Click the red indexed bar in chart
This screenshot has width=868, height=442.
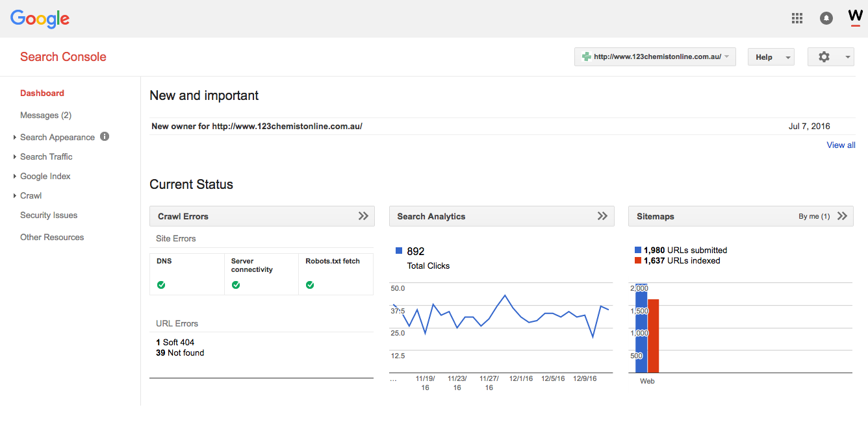coord(653,336)
